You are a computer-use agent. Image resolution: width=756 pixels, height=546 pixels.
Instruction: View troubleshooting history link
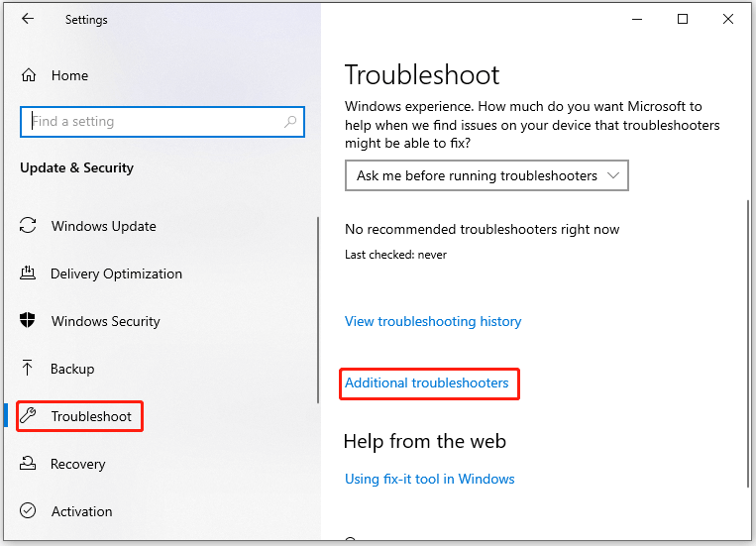click(433, 321)
